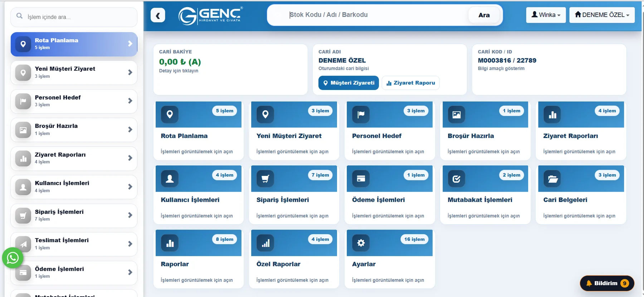Open the Özel Raporlar card title
Viewport: 644px width, 297px height.
point(278,264)
